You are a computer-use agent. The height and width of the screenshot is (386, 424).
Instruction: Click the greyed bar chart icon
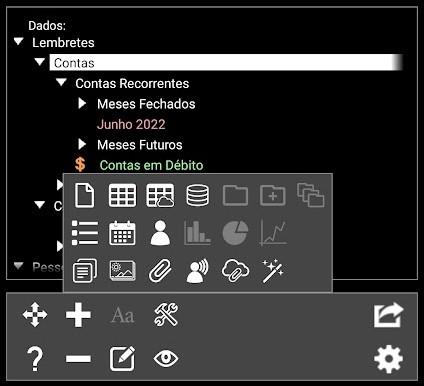pyautogui.click(x=198, y=233)
